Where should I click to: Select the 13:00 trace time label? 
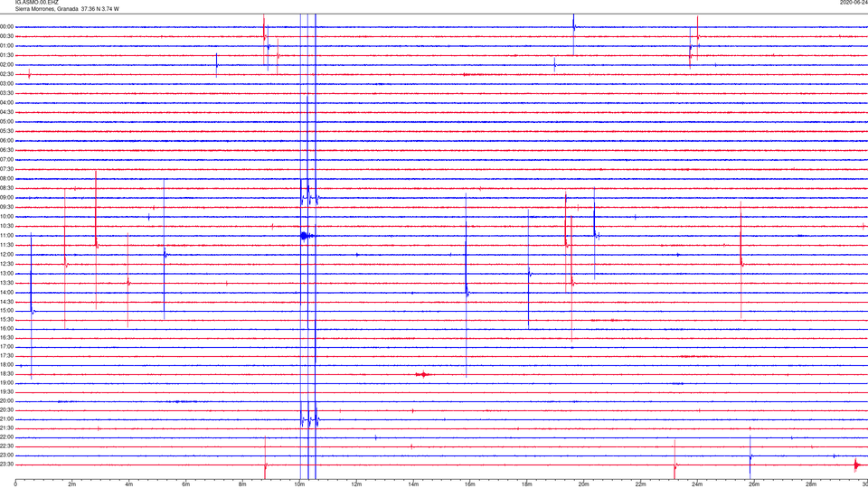[x=7, y=273]
